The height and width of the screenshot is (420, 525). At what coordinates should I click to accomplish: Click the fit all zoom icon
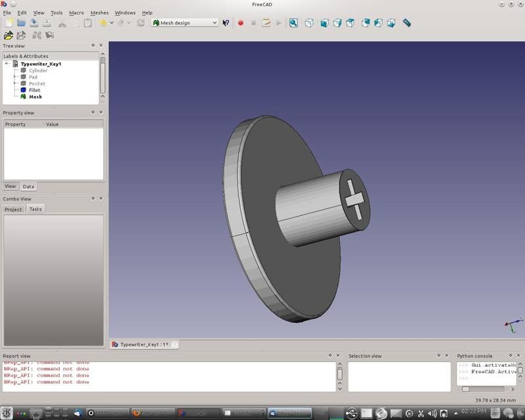(x=293, y=23)
